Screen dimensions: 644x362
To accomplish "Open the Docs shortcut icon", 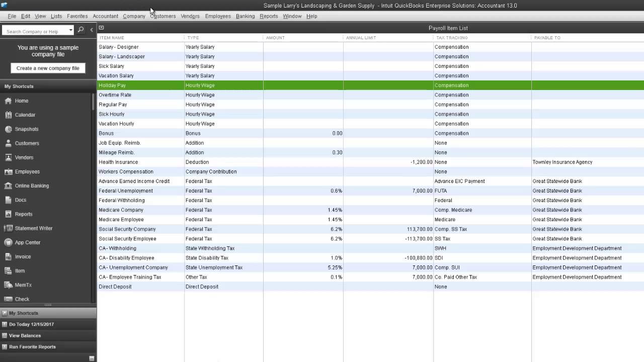I will click(8, 200).
